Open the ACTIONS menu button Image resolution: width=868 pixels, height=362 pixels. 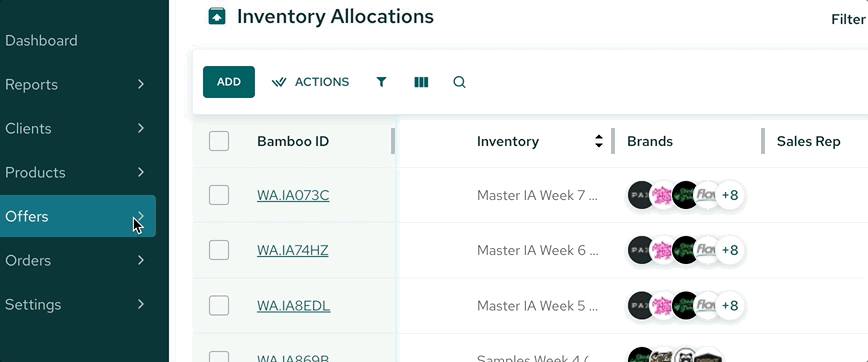[x=310, y=82]
